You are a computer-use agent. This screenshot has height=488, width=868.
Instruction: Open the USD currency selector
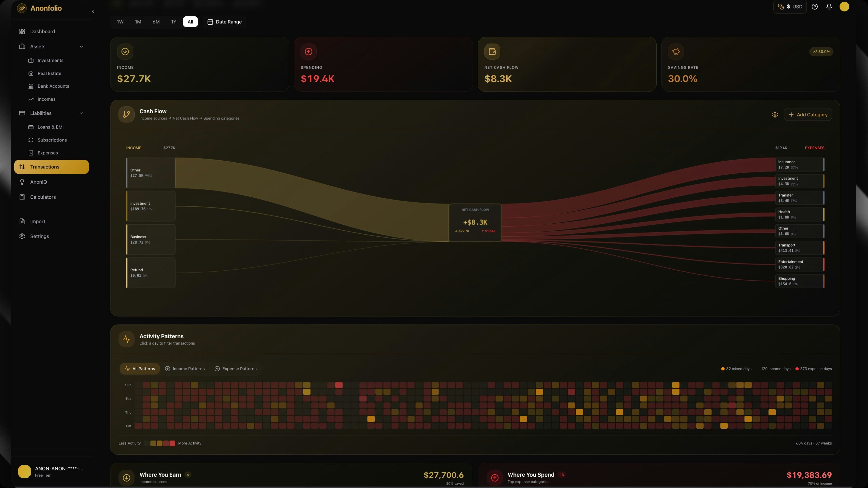(790, 7)
